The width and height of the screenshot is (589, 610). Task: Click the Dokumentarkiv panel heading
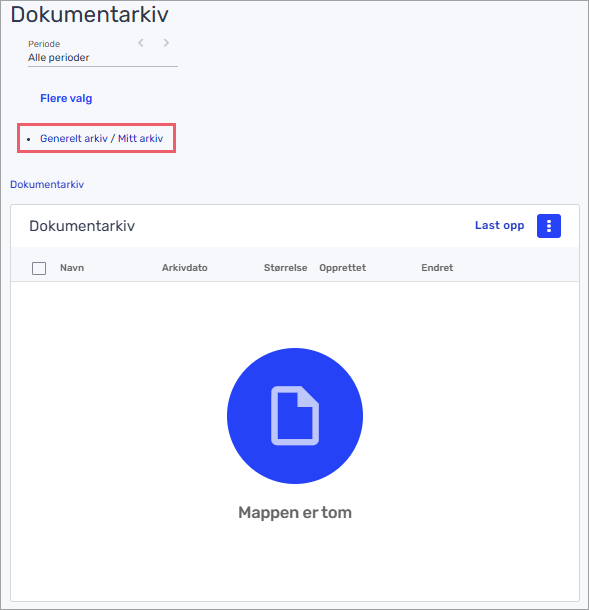(x=82, y=226)
